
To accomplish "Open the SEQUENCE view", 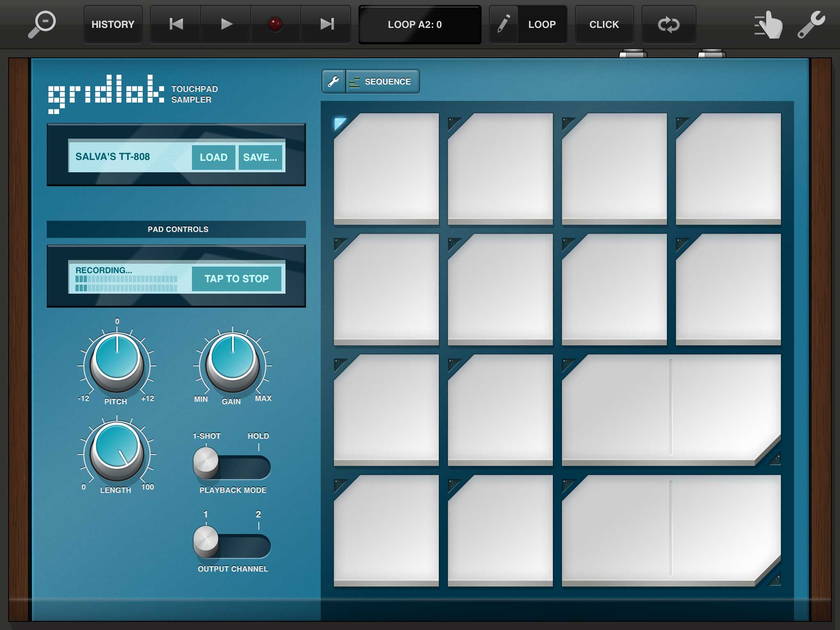I will coord(383,81).
